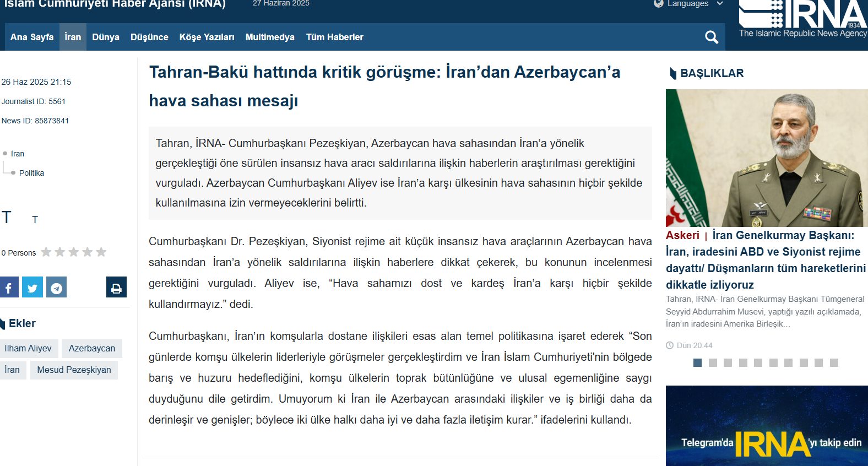This screenshot has height=466, width=868.
Task: Decrease font size with small T
Action: pos(35,220)
